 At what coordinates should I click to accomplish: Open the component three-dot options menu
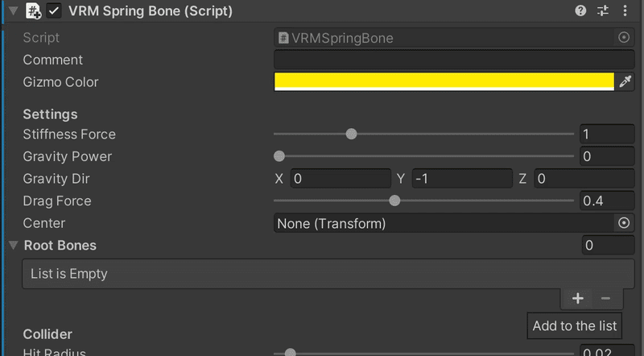click(626, 11)
